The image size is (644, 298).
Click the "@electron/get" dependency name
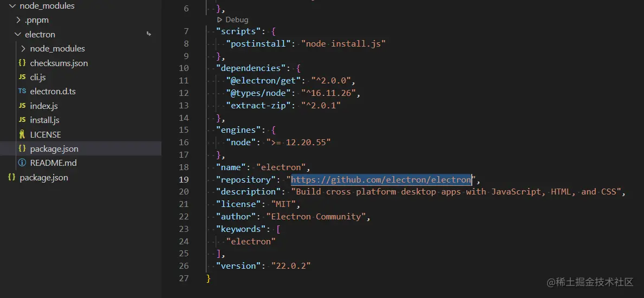tap(264, 81)
